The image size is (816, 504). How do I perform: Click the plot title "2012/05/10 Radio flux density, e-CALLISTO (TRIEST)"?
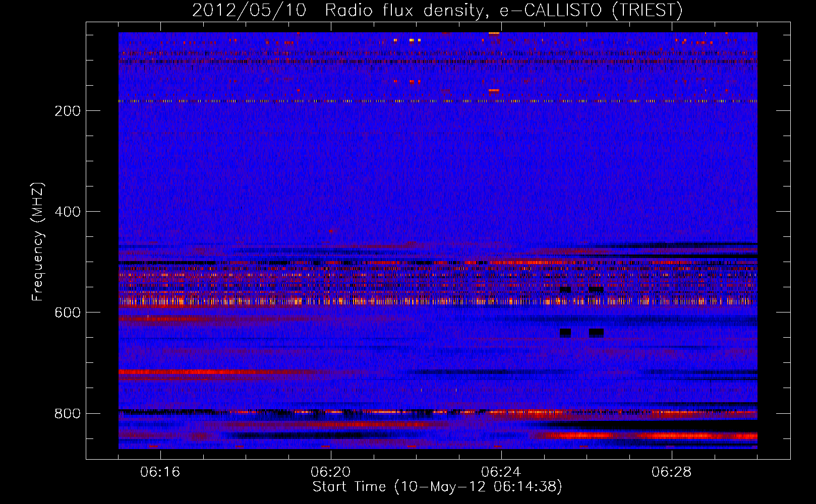(437, 11)
